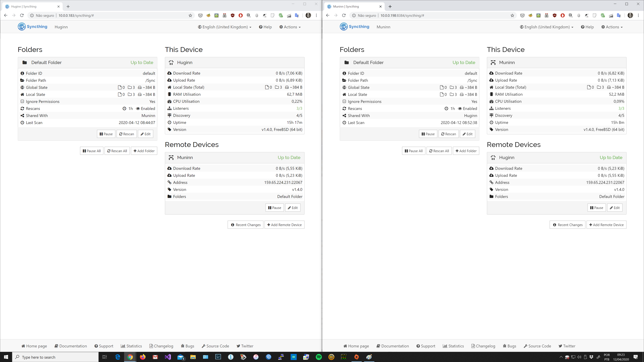Image resolution: width=644 pixels, height=362 pixels.
Task: Switch to Huginn | Syncthing browser tab
Action: tap(33, 7)
